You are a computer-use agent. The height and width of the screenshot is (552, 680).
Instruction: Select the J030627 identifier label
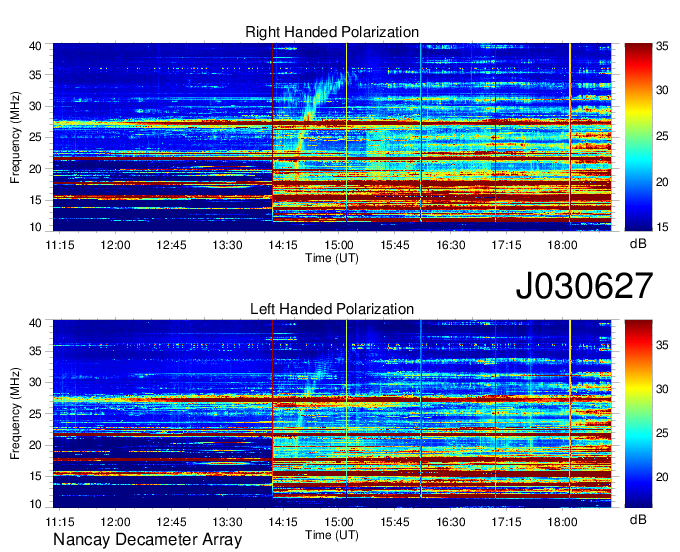click(x=584, y=285)
